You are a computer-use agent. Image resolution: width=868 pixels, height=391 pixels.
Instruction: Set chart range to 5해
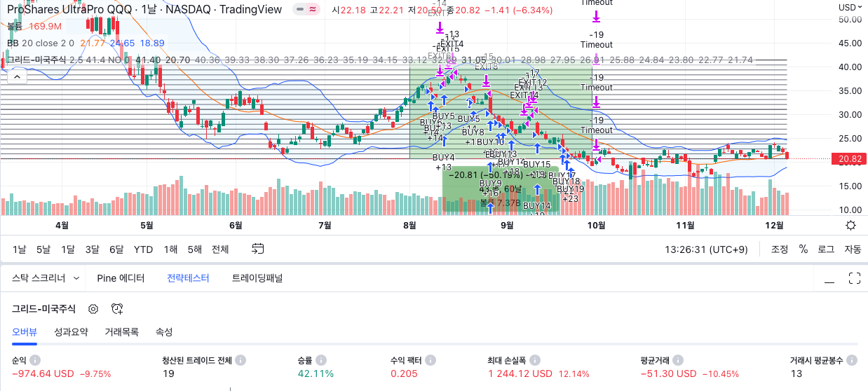(x=195, y=249)
